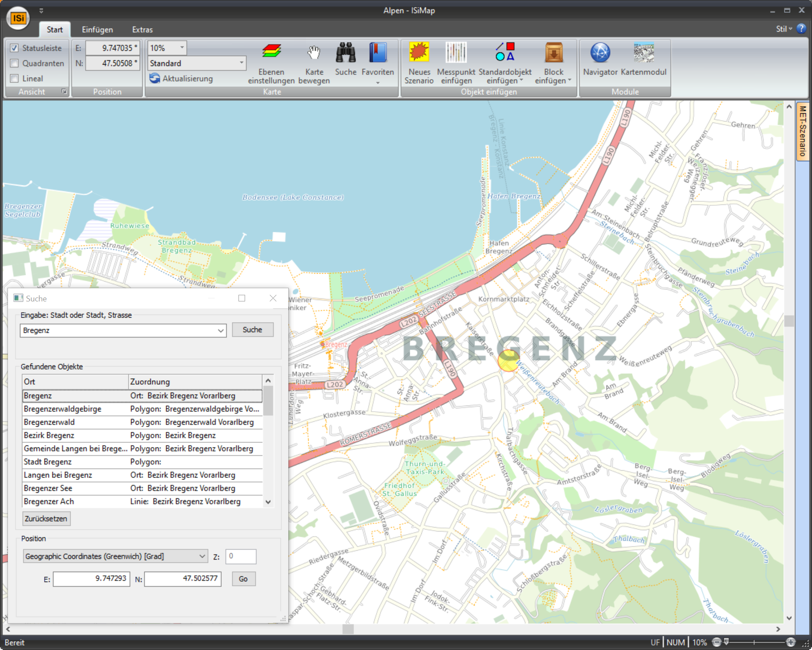Click the Go button
Viewport: 812px width, 650px height.
click(243, 579)
